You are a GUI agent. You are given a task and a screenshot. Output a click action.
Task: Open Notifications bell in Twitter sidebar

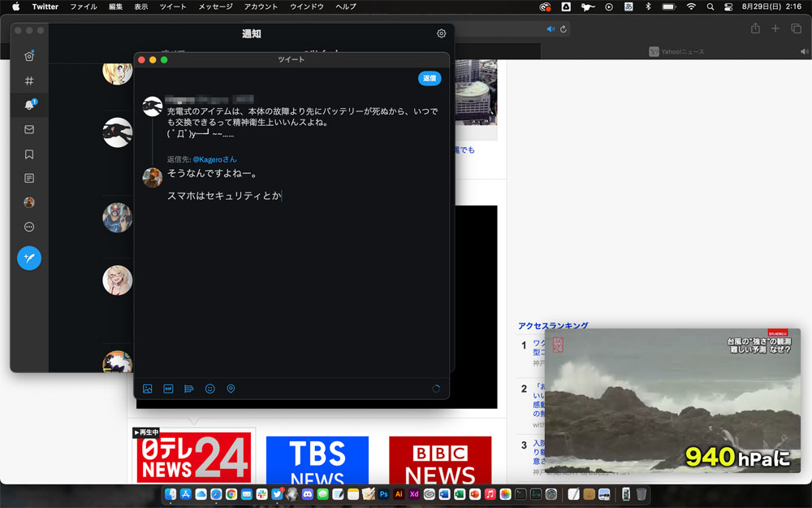coord(29,105)
